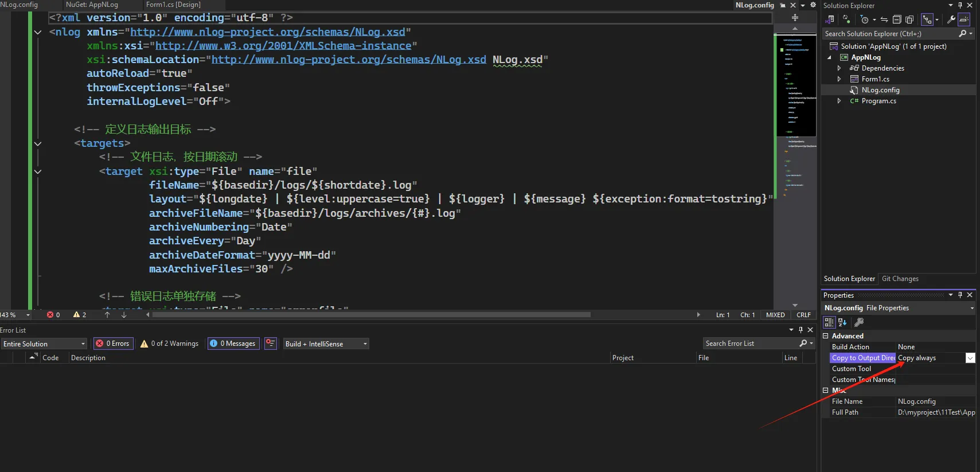Screen dimensions: 980x472
Task: Pin the Properties panel
Action: 960,295
